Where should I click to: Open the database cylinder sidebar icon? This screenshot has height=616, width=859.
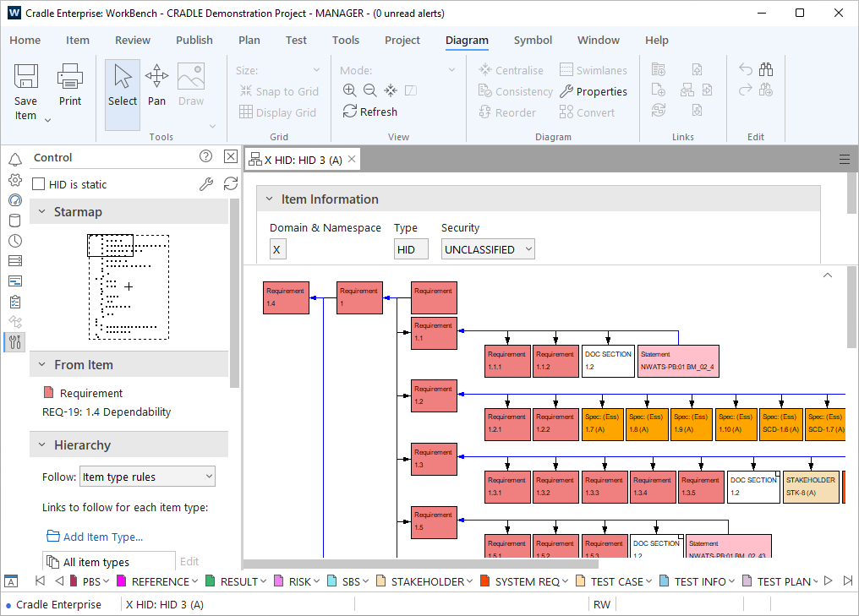tap(15, 220)
